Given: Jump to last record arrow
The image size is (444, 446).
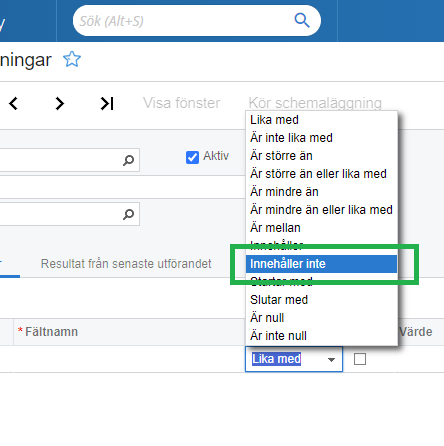Looking at the screenshot, I should coord(107,103).
